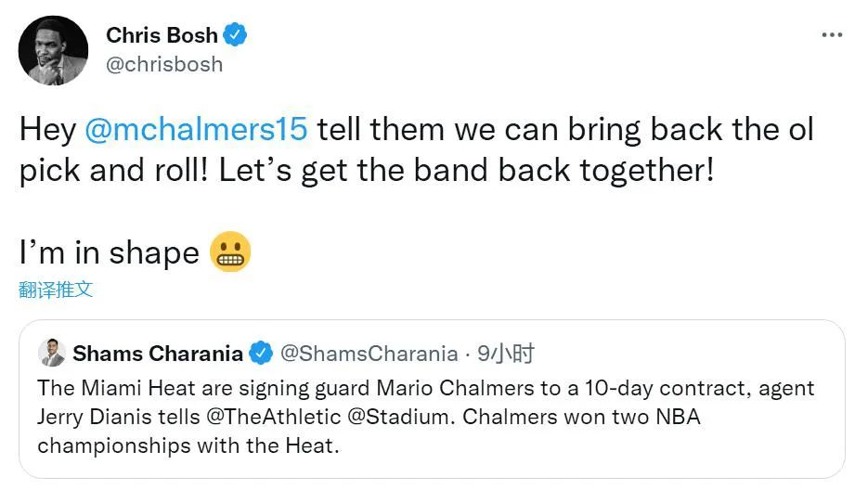This screenshot has height=490, width=868.
Task: Click "Hey" at the start of the tweet
Action: click(x=47, y=129)
